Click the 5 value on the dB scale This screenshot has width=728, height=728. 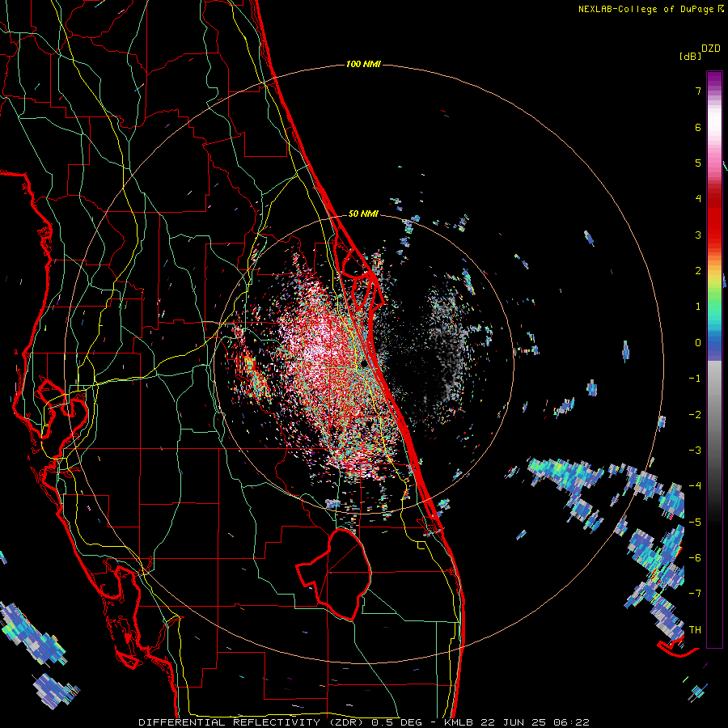pyautogui.click(x=698, y=163)
